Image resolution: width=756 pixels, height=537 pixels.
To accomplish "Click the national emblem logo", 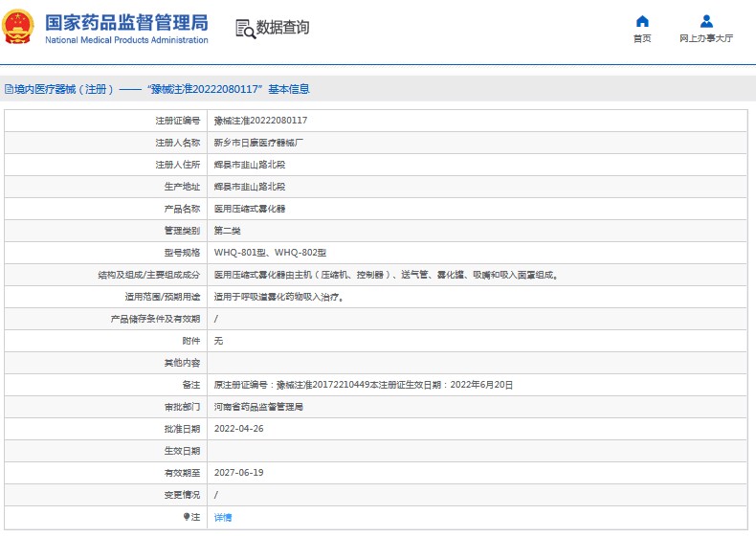I will (x=19, y=28).
